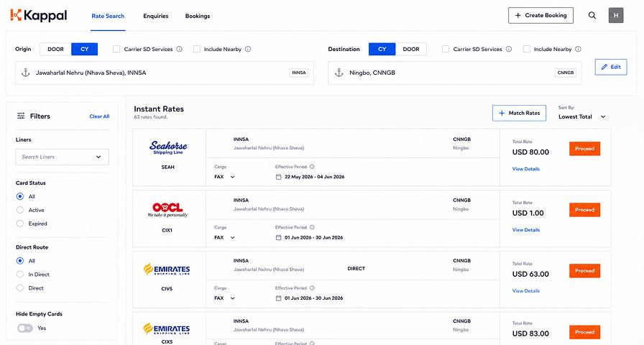Select Direct route radio
Screen dimensions: 644x345
pyautogui.click(x=19, y=288)
